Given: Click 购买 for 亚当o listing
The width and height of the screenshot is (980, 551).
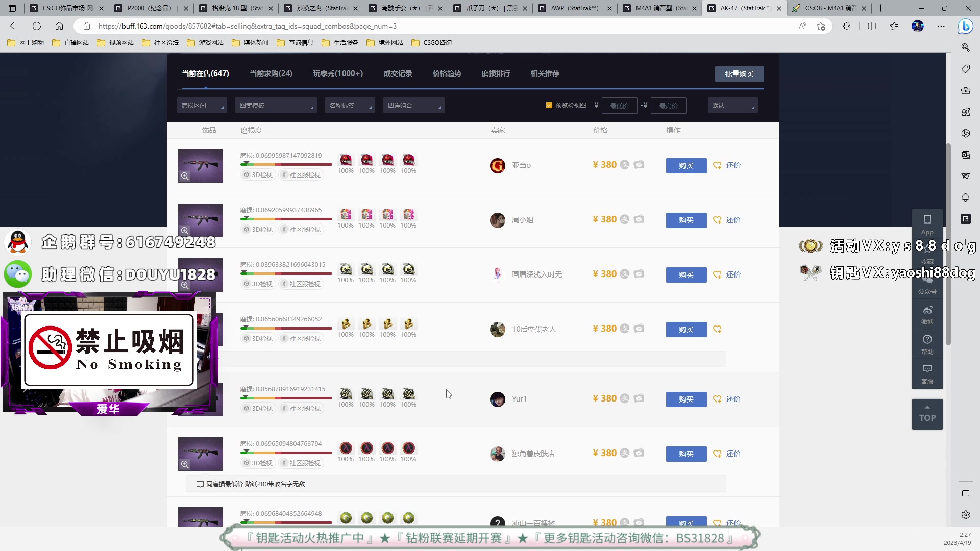Looking at the screenshot, I should [686, 165].
